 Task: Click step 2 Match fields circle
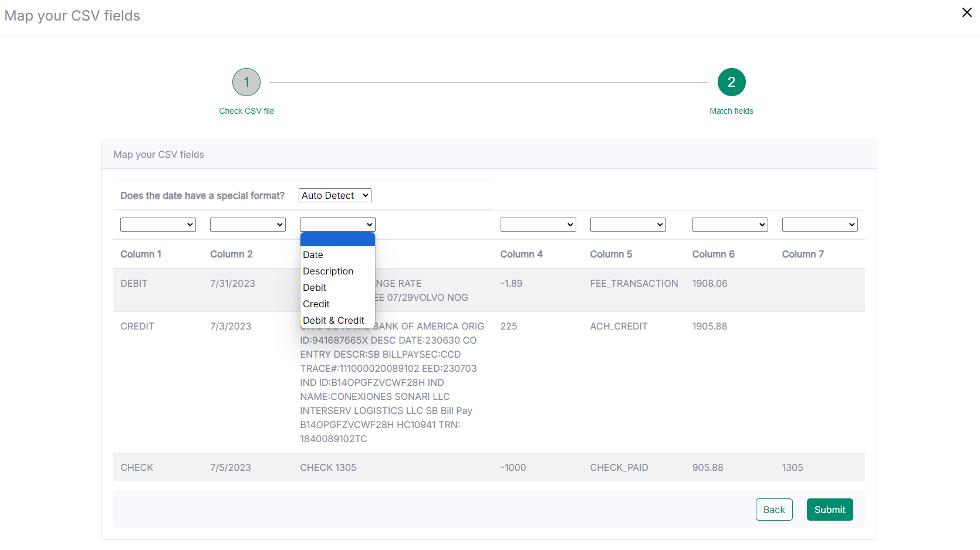coord(731,82)
